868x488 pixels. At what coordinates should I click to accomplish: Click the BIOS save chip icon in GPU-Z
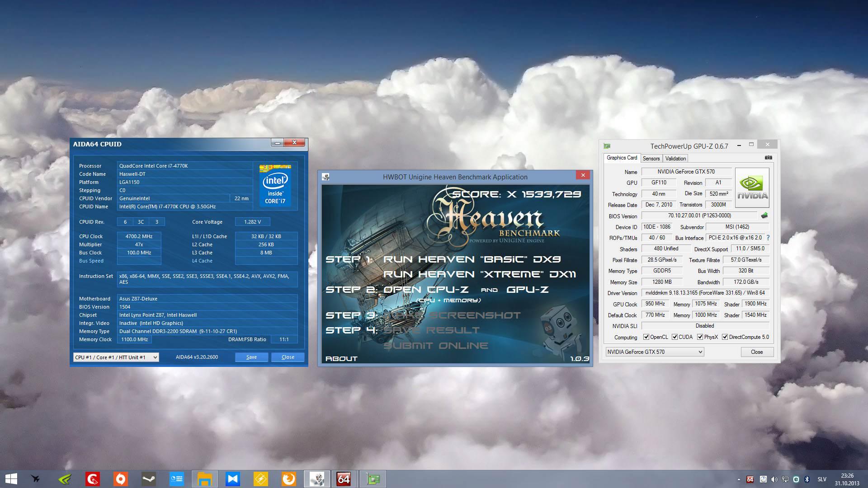(x=764, y=216)
